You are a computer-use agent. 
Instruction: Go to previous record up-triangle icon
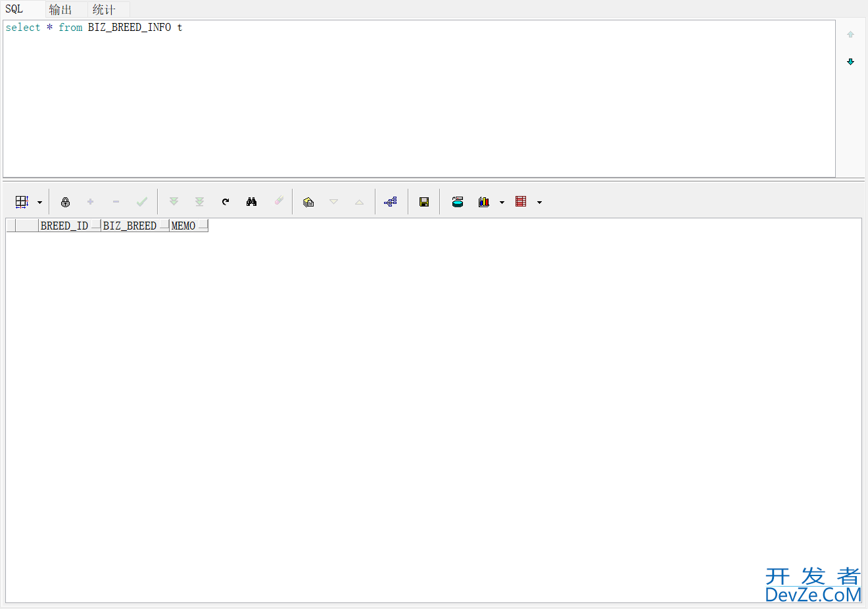359,202
